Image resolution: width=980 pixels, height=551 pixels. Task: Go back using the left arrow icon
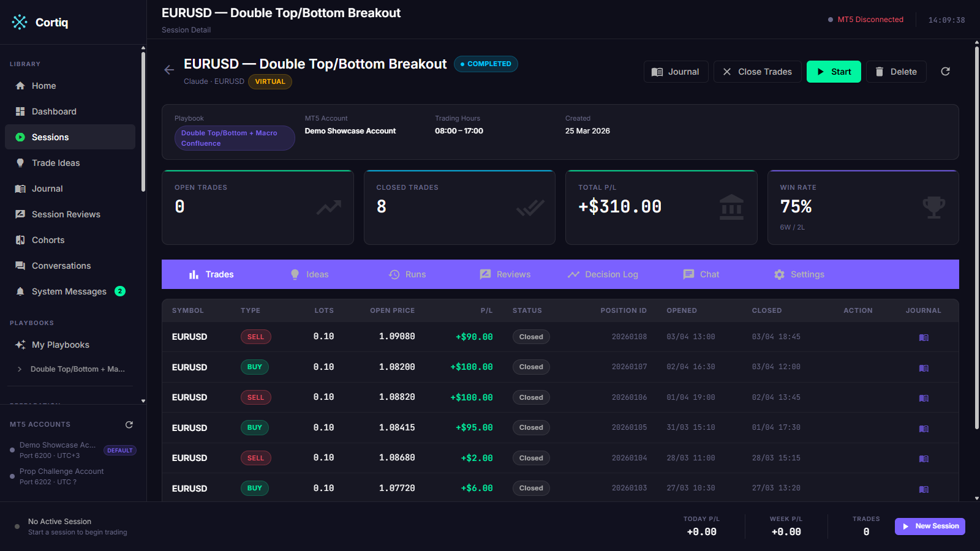169,70
